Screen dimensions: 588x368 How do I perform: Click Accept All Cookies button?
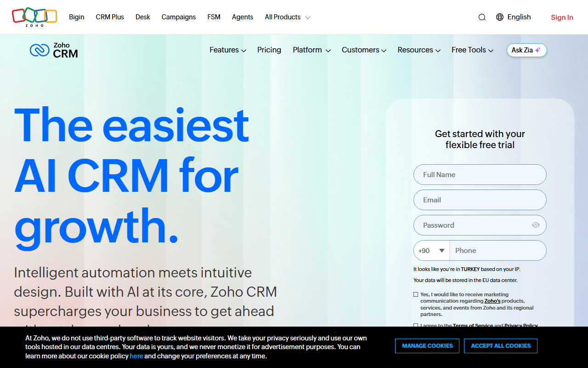pyautogui.click(x=501, y=346)
